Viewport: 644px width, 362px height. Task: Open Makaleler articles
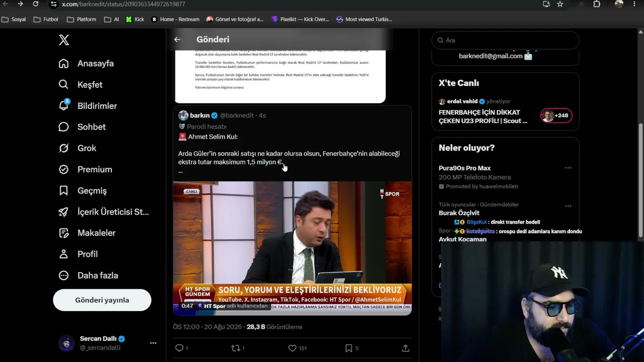click(87, 233)
